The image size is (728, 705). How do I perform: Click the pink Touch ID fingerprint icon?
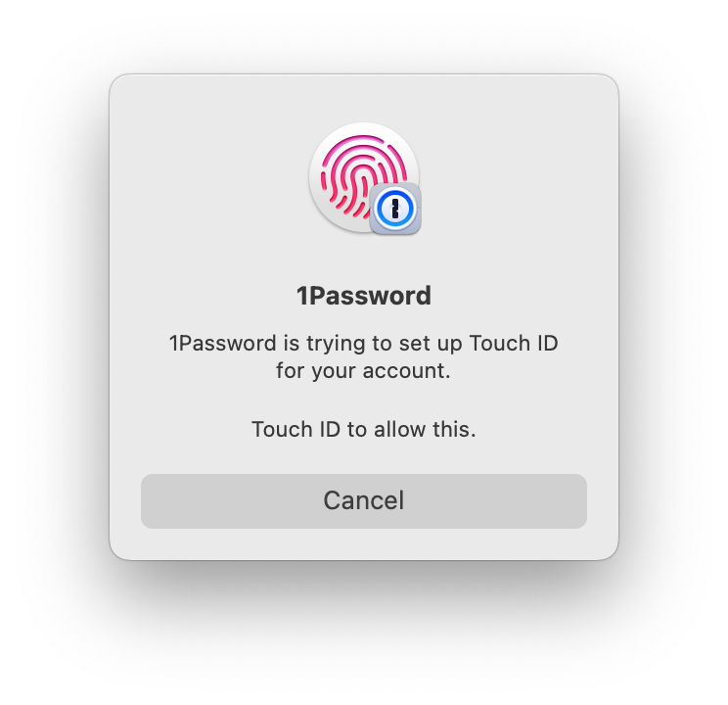363,176
